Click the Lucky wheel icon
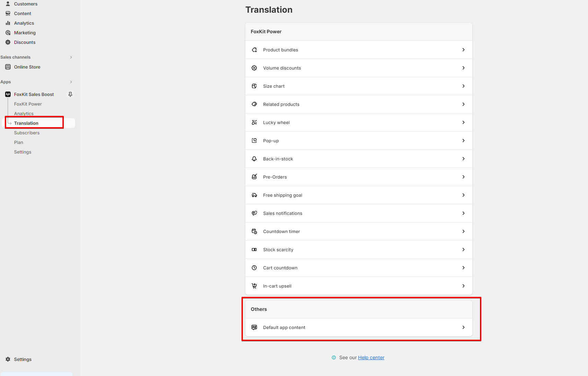 pyautogui.click(x=254, y=122)
